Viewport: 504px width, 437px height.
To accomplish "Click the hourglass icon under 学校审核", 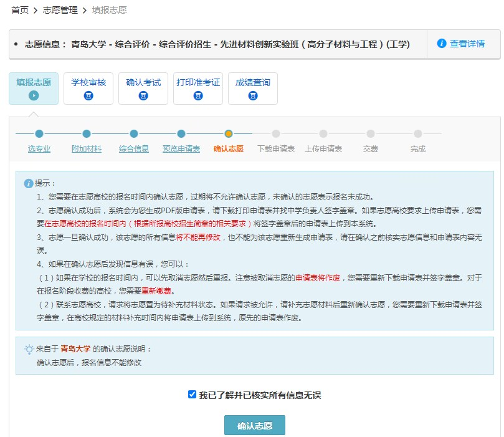I will (x=88, y=95).
